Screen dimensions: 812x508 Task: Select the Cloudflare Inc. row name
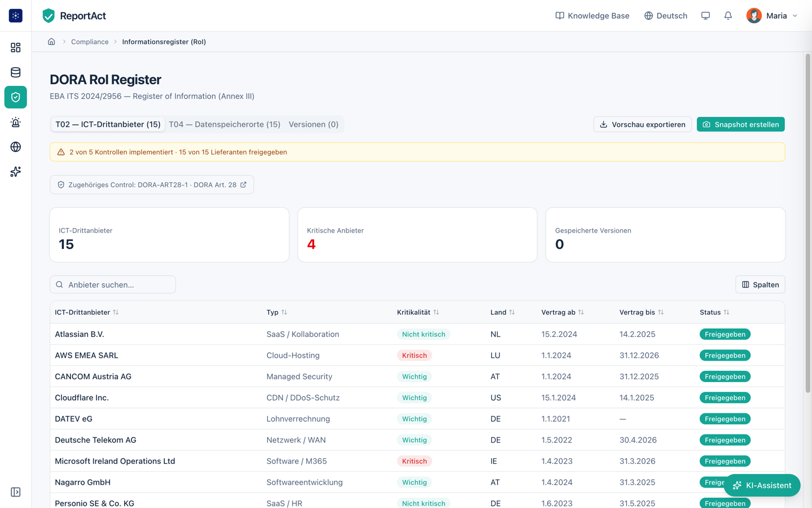point(82,398)
